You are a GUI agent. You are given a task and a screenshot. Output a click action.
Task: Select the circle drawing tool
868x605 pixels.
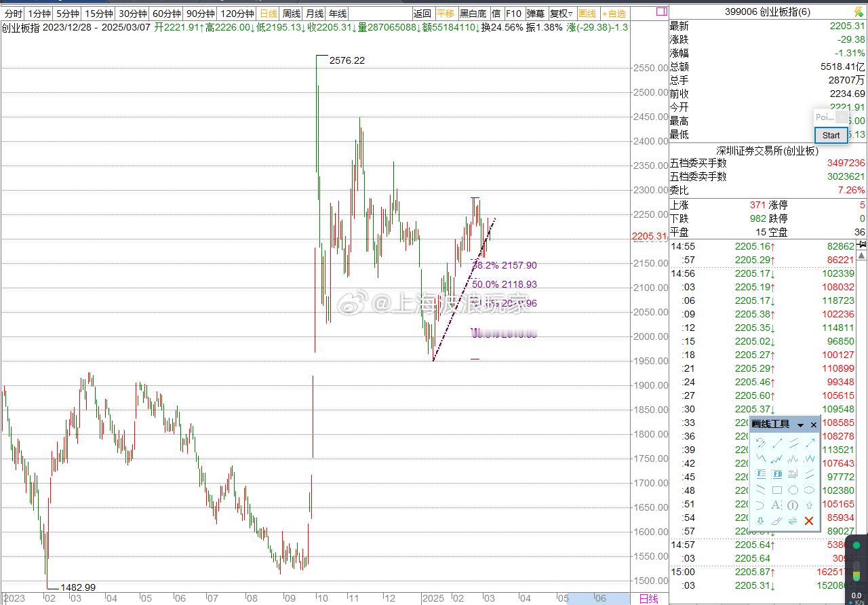(x=793, y=490)
